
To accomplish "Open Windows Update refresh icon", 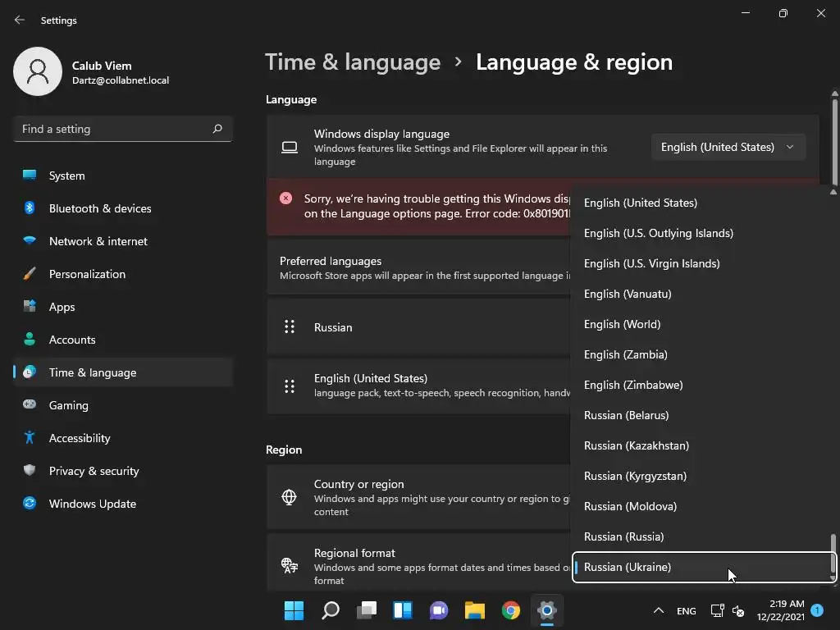I will click(30, 503).
